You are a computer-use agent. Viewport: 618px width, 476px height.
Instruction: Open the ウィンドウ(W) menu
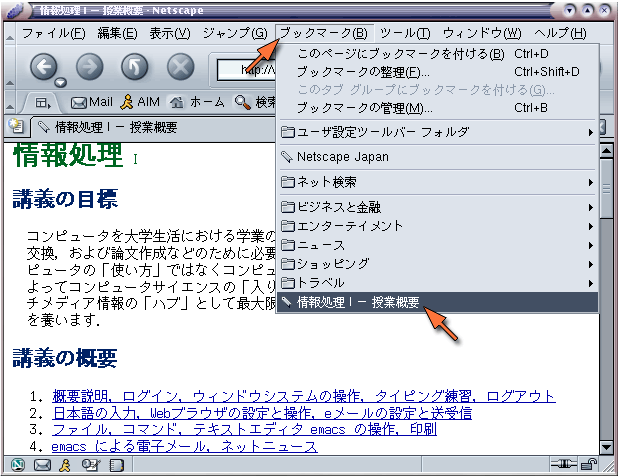point(482,33)
